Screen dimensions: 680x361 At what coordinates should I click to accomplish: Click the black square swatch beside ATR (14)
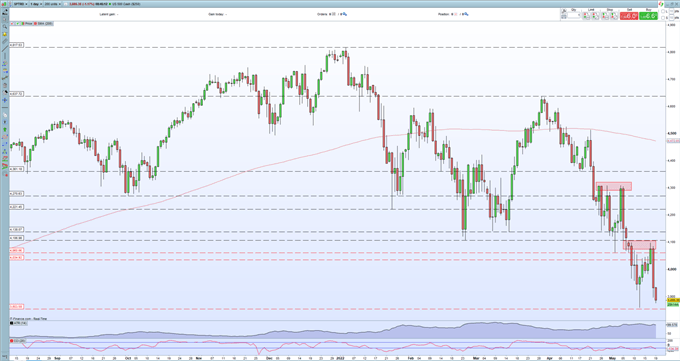pos(12,323)
